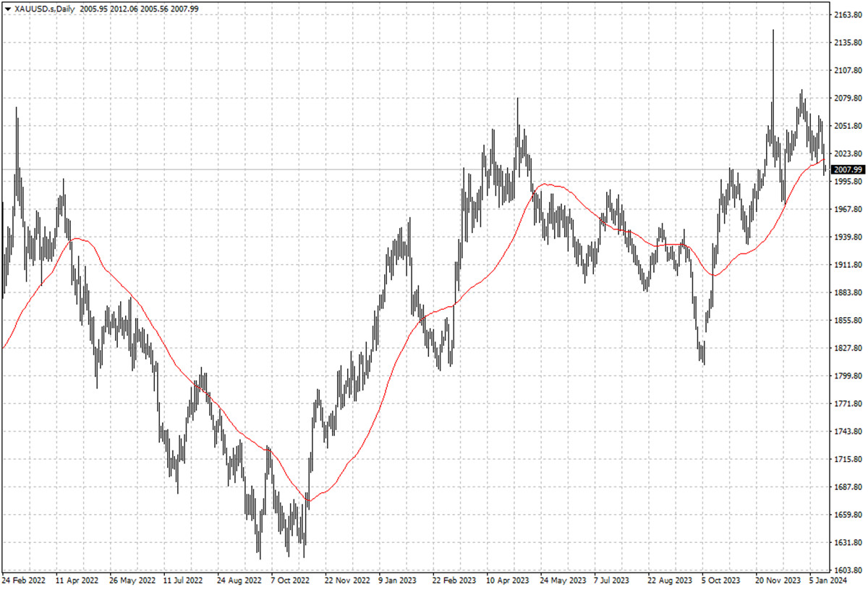Click the 22 Nov 2022 date label

click(x=347, y=581)
